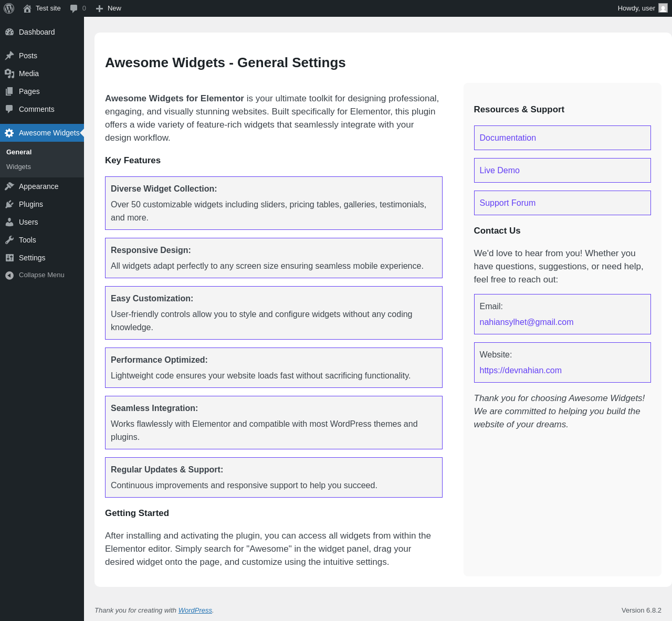Click the 'Seamless Integration:' heading
This screenshot has width=672, height=621.
(x=154, y=408)
